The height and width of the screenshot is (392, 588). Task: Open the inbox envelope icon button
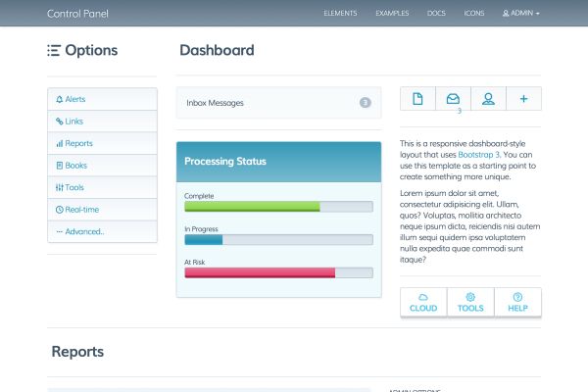pos(453,99)
